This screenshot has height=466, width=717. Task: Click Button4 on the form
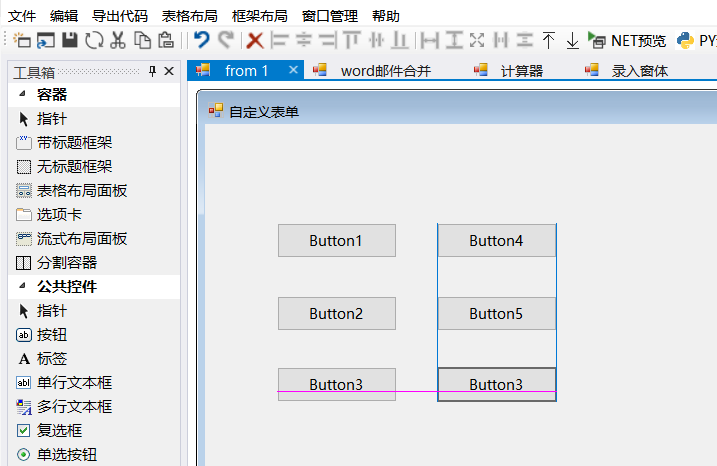tap(497, 241)
